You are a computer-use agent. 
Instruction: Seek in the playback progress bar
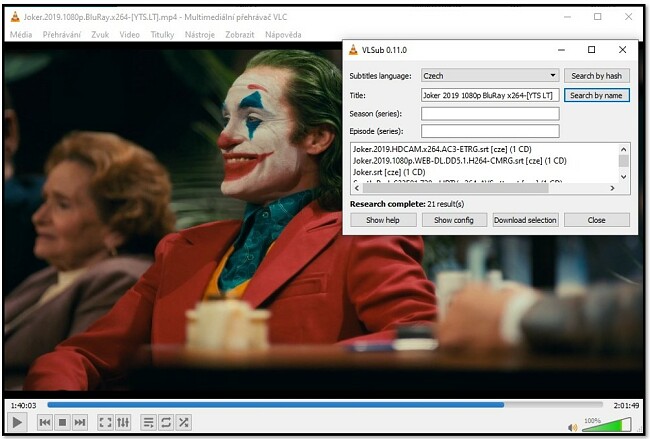point(325,405)
